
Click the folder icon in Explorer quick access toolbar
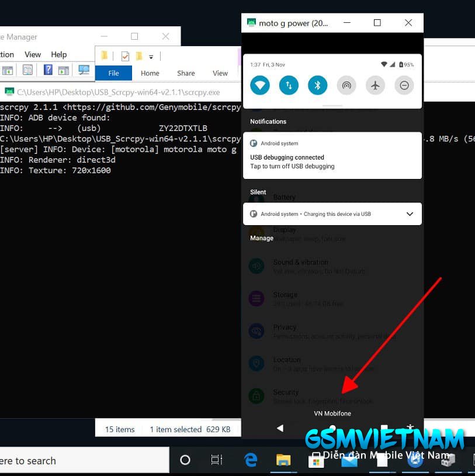(104, 56)
